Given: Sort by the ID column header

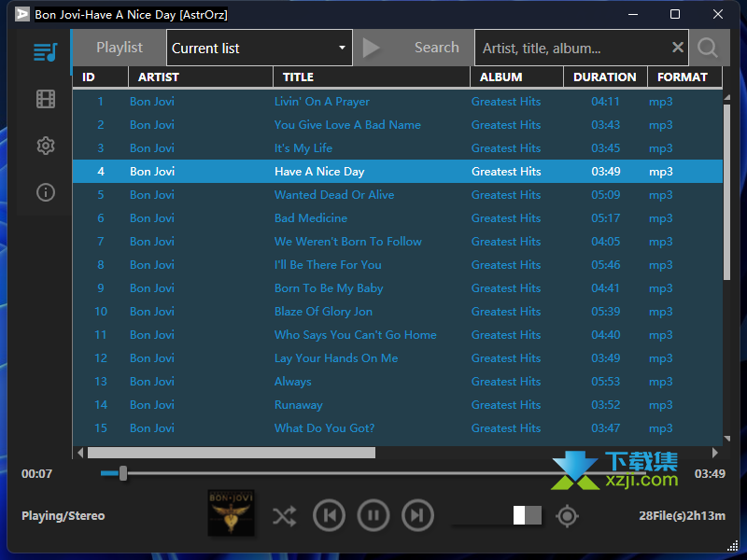Looking at the screenshot, I should (101, 77).
